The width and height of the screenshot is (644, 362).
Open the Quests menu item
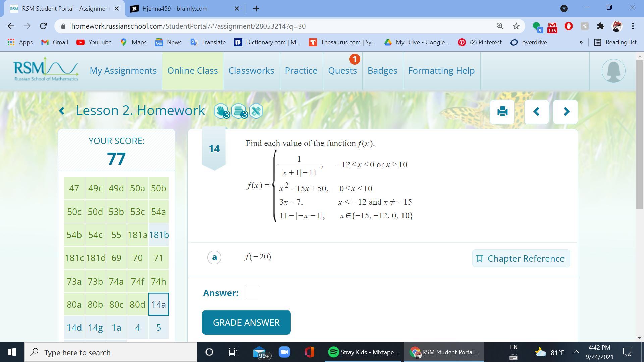[x=342, y=71]
